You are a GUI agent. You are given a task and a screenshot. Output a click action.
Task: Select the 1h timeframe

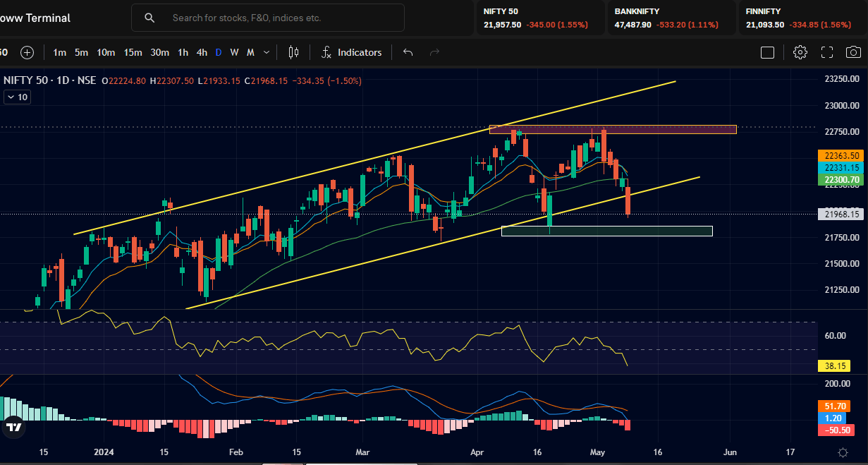pyautogui.click(x=183, y=52)
